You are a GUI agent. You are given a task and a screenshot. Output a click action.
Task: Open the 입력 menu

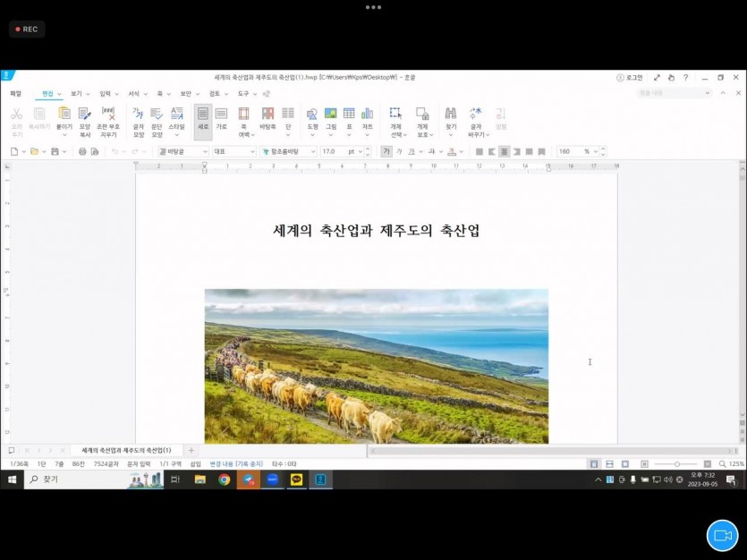105,93
